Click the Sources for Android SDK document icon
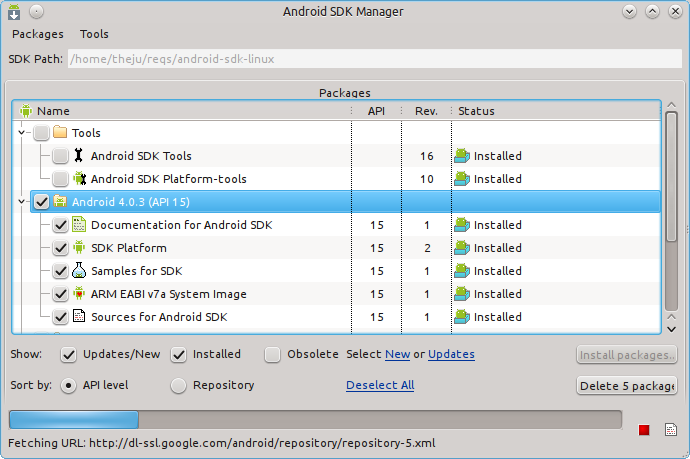This screenshot has width=690, height=459. 79,316
